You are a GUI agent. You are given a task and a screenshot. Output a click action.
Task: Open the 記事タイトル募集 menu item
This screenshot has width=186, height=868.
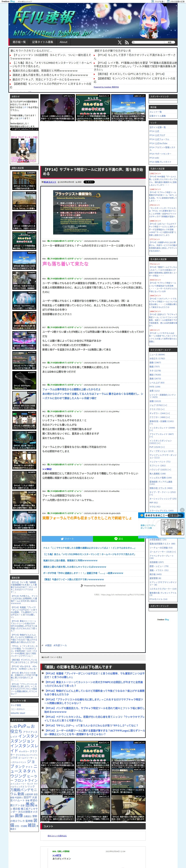[43, 42]
